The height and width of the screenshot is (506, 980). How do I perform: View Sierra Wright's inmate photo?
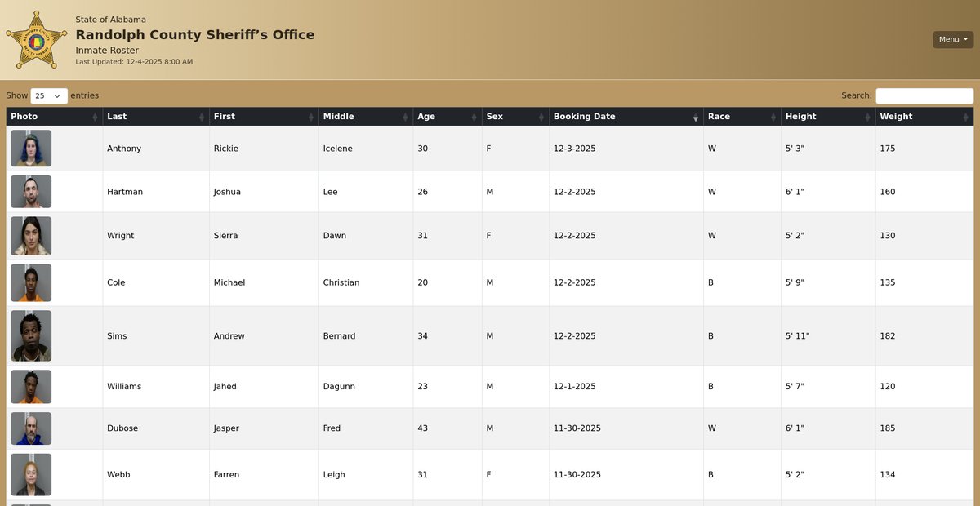31,236
